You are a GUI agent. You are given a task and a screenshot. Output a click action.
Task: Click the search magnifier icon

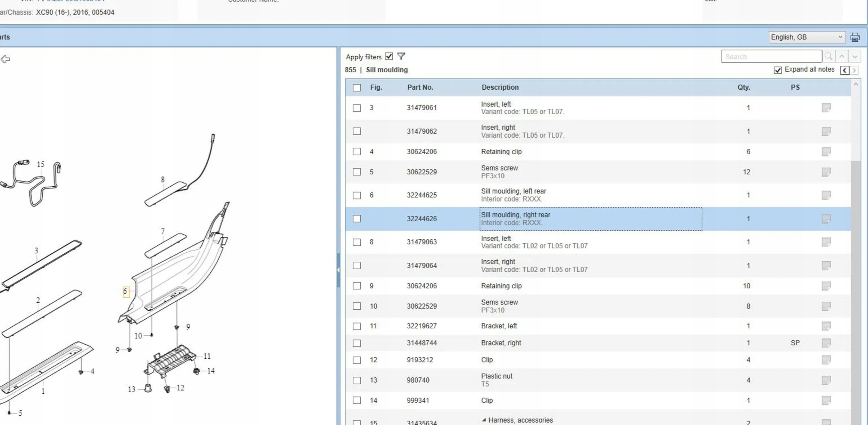(x=828, y=56)
